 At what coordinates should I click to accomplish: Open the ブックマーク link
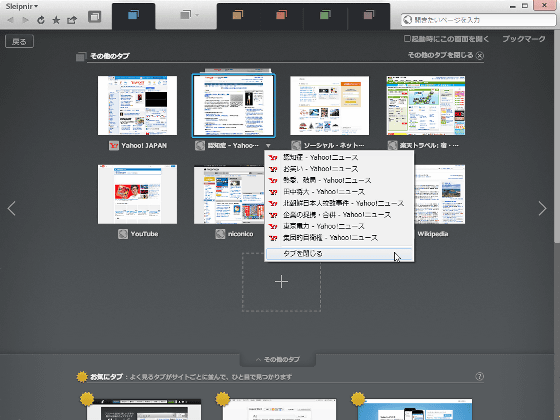524,39
